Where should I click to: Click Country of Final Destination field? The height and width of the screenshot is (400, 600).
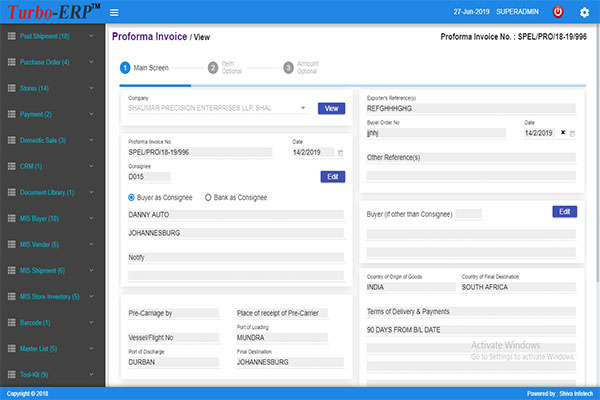(x=518, y=287)
